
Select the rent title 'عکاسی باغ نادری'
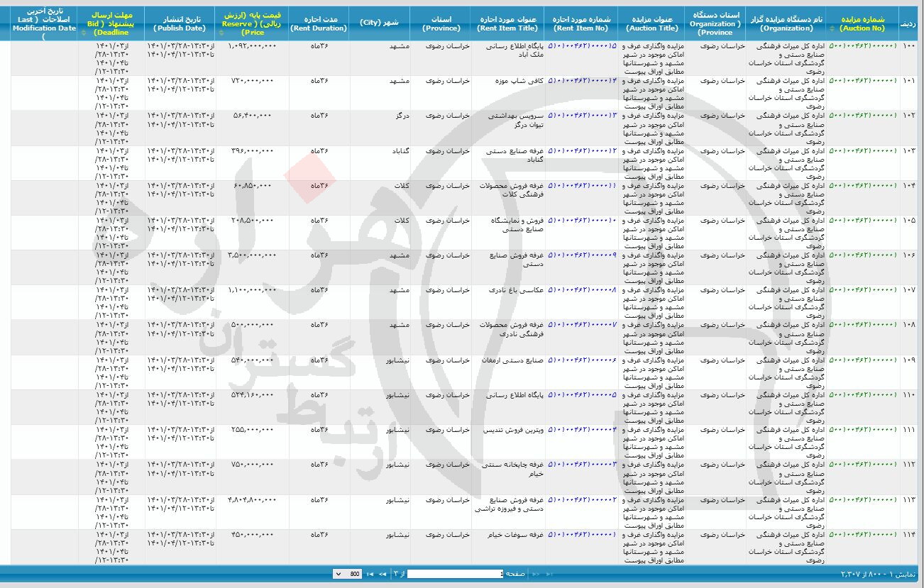point(516,289)
